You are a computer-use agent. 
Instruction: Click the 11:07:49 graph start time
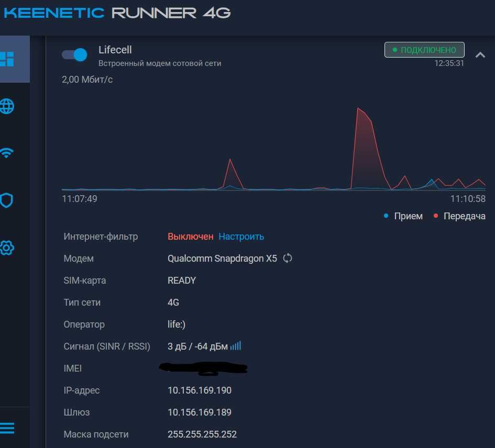coord(80,199)
